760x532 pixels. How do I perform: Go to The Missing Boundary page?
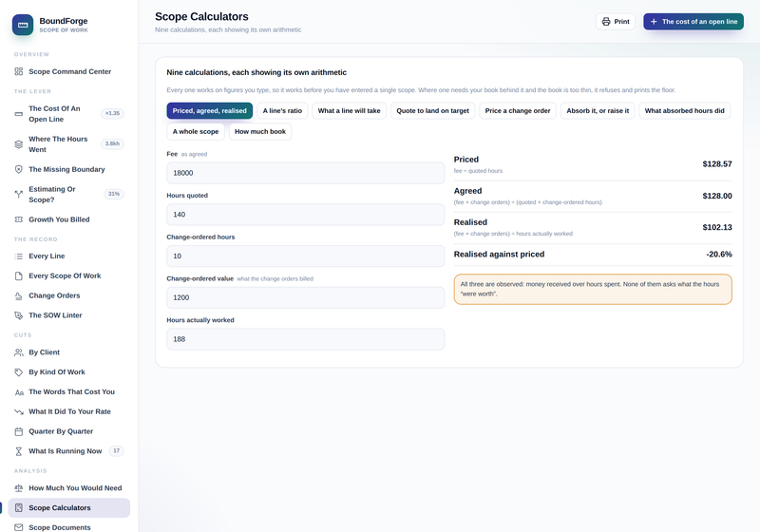(68, 169)
